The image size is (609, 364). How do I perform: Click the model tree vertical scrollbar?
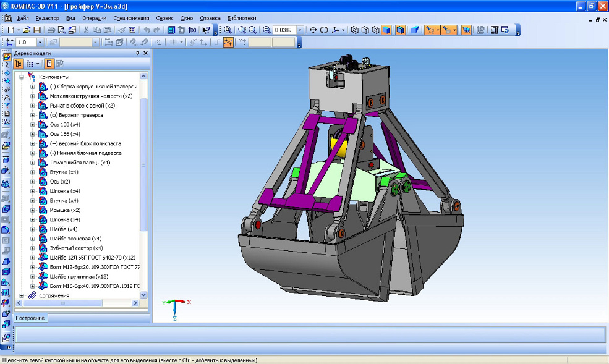(145, 161)
